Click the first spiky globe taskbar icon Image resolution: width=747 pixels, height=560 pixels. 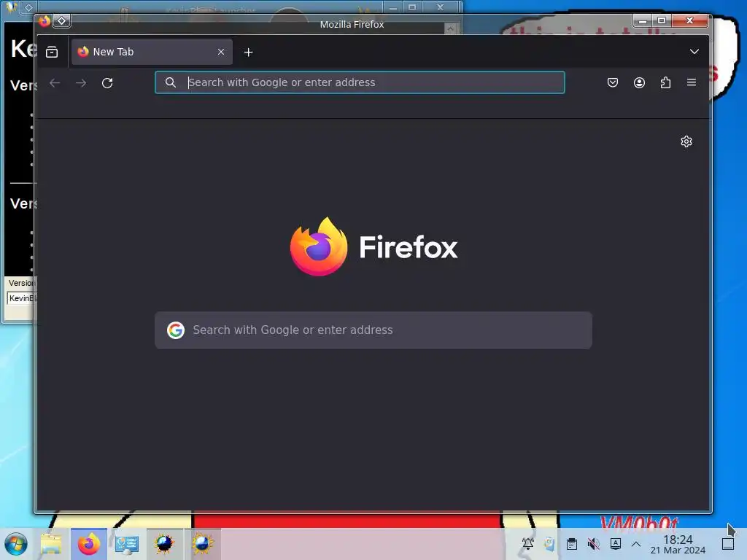coord(164,544)
